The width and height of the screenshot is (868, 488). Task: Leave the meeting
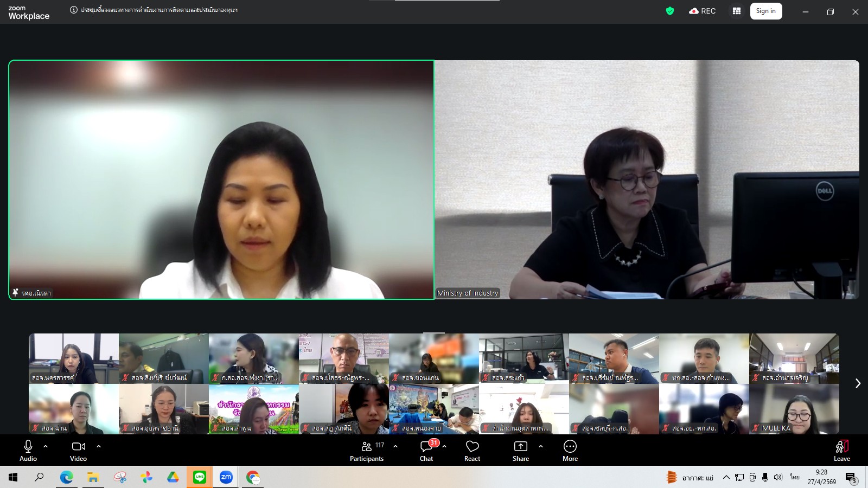pyautogui.click(x=841, y=451)
